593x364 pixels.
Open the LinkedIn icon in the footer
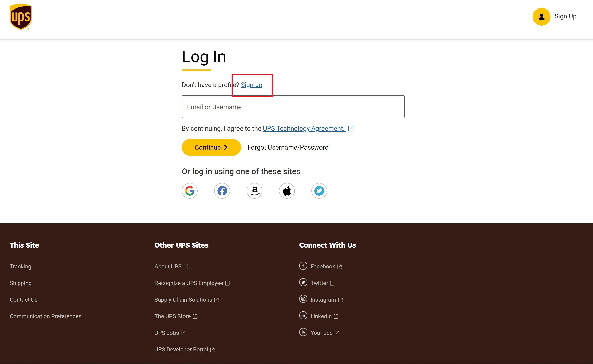[x=303, y=316]
